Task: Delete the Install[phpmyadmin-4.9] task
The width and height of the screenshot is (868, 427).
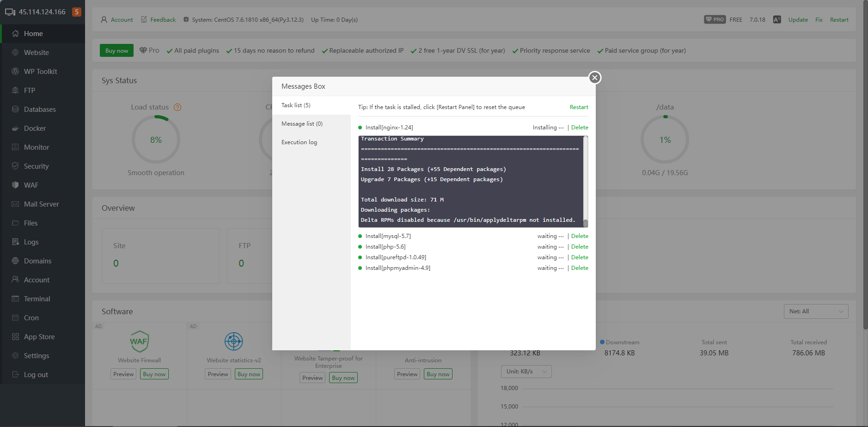Action: 580,268
